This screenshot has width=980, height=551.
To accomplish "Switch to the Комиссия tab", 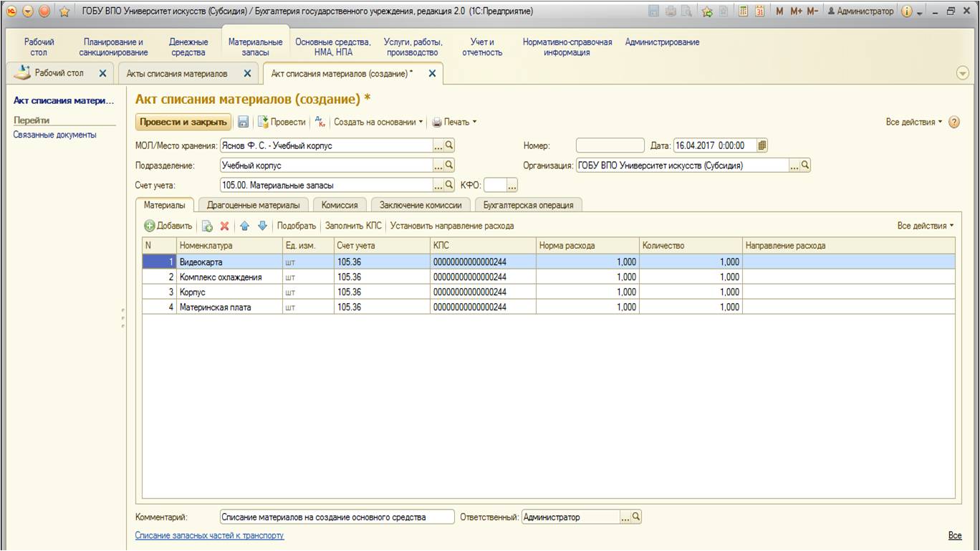I will pyautogui.click(x=340, y=205).
